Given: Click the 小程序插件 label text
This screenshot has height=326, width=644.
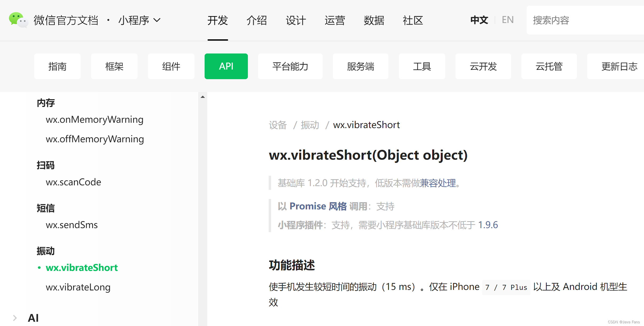Looking at the screenshot, I should [x=300, y=225].
